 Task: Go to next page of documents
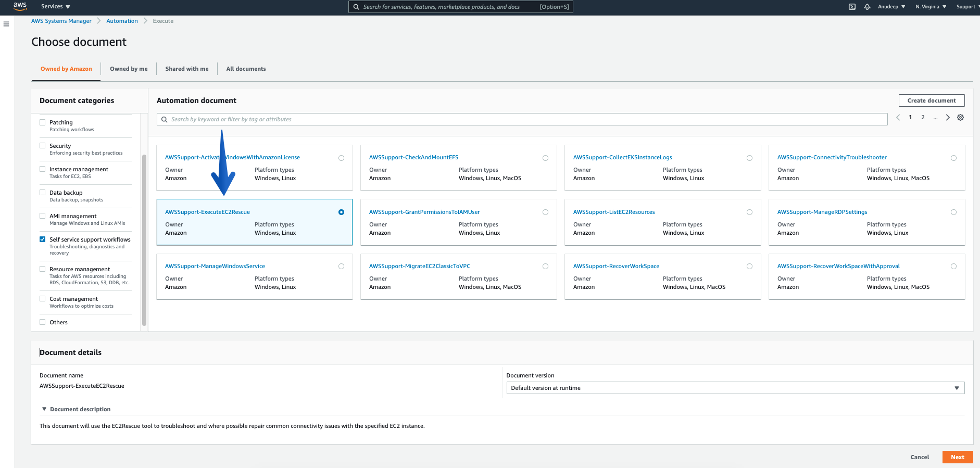point(948,118)
